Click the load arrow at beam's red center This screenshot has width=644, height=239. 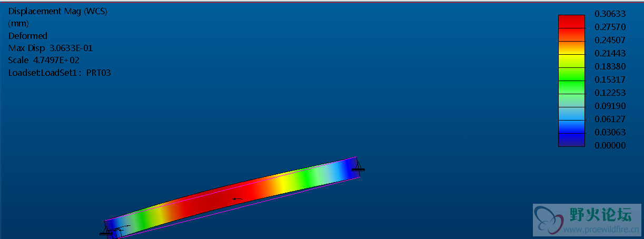(237, 199)
